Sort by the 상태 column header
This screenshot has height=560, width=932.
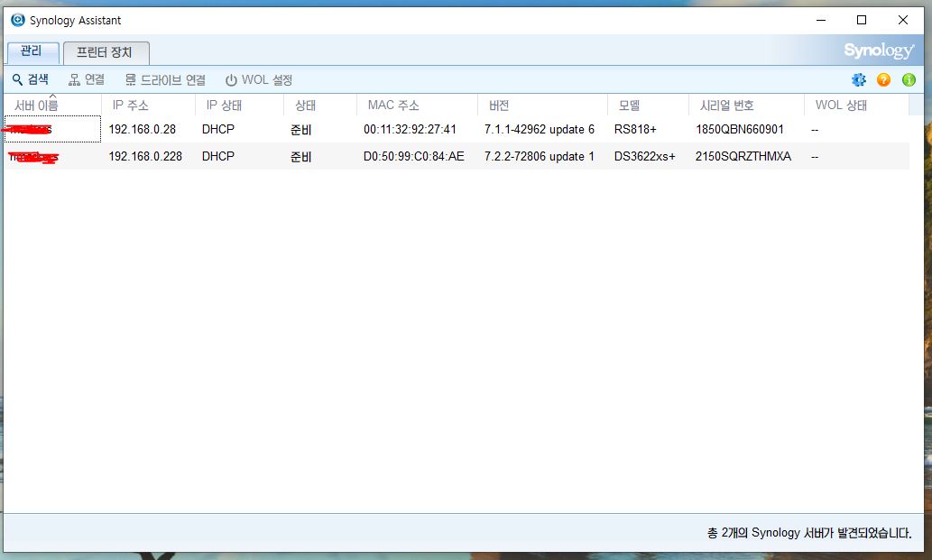(320, 106)
